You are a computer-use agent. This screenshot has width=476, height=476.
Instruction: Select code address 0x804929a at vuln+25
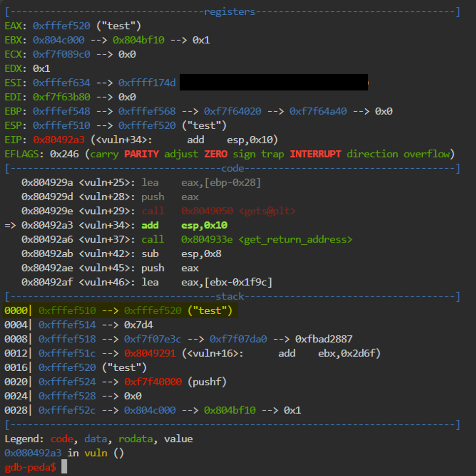pos(47,182)
